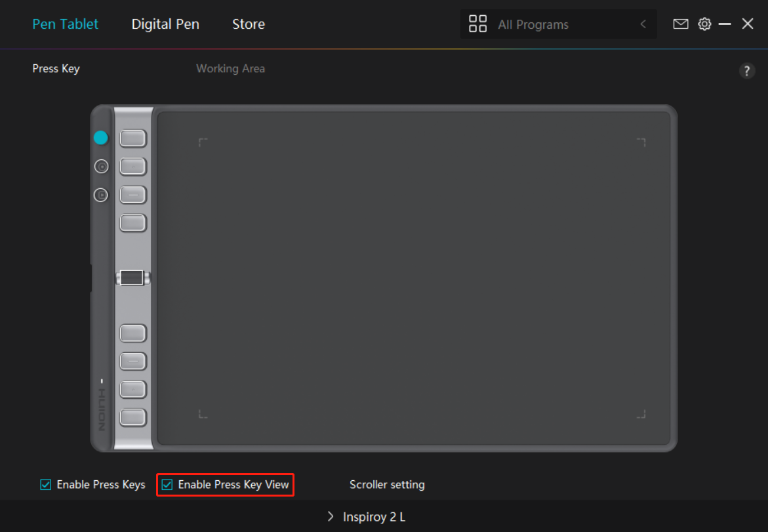Expand the Inspiroy 2 L device selector
The image size is (768, 532).
tap(367, 517)
